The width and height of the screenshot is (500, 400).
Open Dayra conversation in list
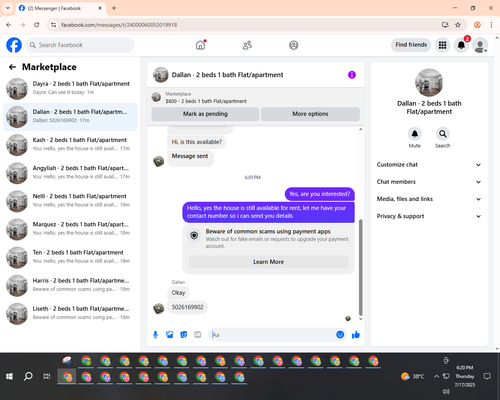pos(70,89)
